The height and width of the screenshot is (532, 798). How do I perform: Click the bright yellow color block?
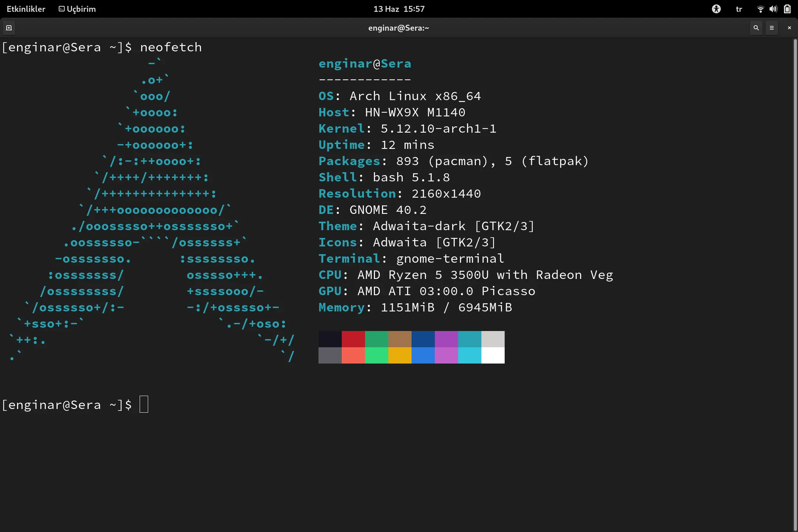400,355
